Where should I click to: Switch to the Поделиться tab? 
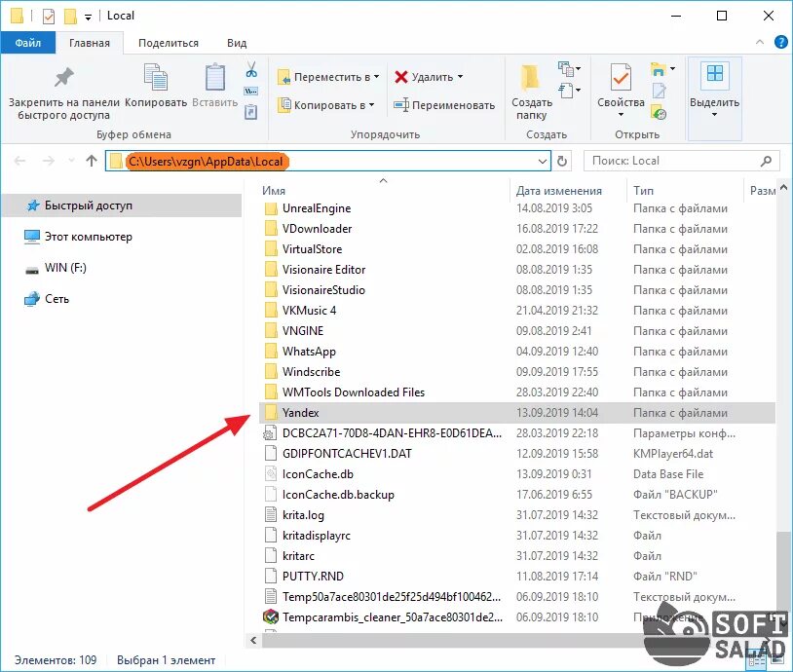169,43
